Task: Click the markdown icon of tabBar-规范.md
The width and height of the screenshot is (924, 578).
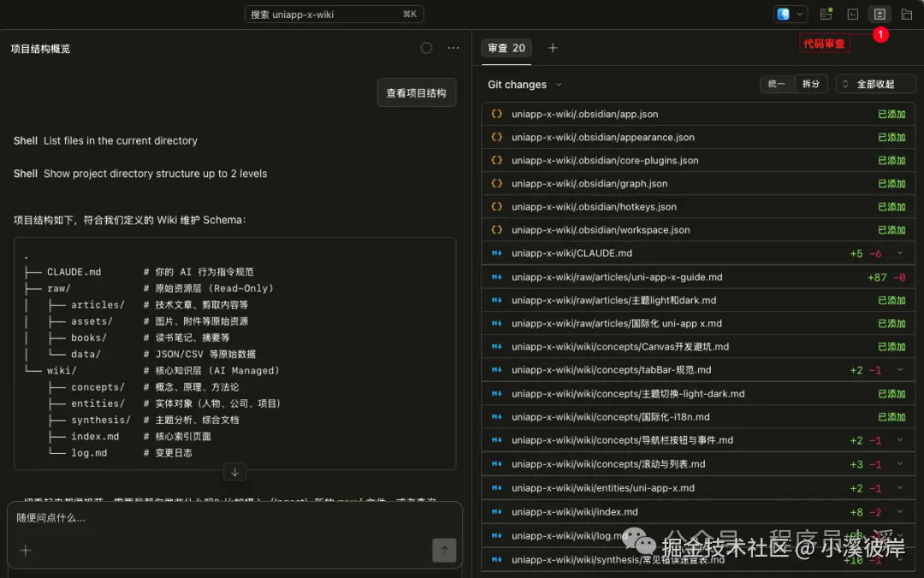Action: 497,370
